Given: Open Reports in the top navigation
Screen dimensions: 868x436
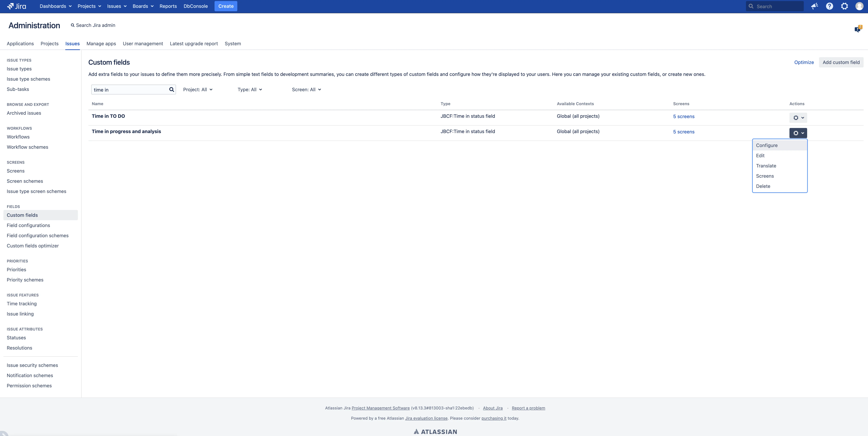Looking at the screenshot, I should pyautogui.click(x=168, y=6).
